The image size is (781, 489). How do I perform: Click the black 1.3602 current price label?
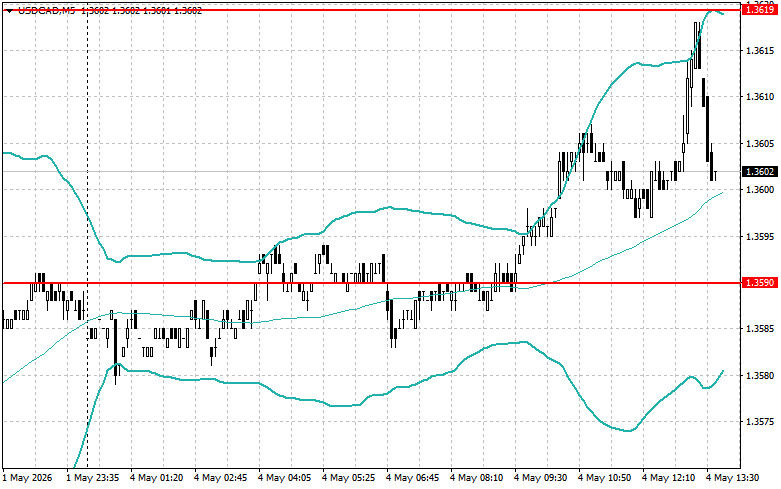click(x=760, y=172)
